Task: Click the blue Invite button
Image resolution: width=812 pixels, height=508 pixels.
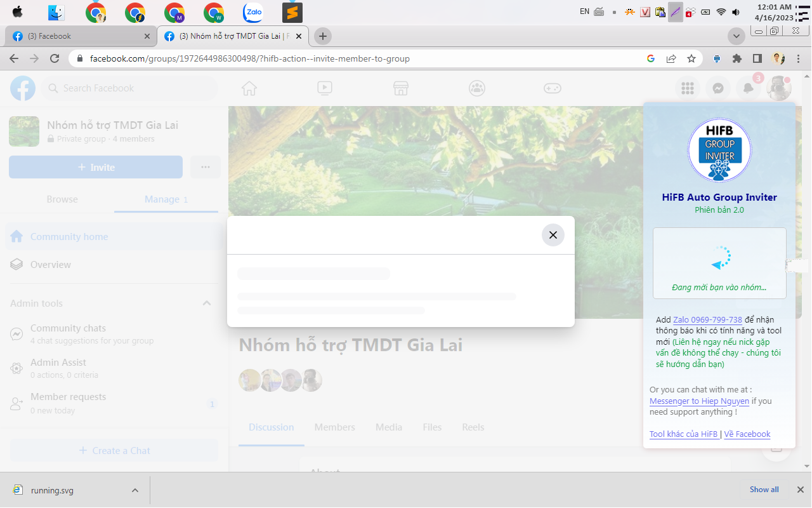Action: tap(96, 167)
